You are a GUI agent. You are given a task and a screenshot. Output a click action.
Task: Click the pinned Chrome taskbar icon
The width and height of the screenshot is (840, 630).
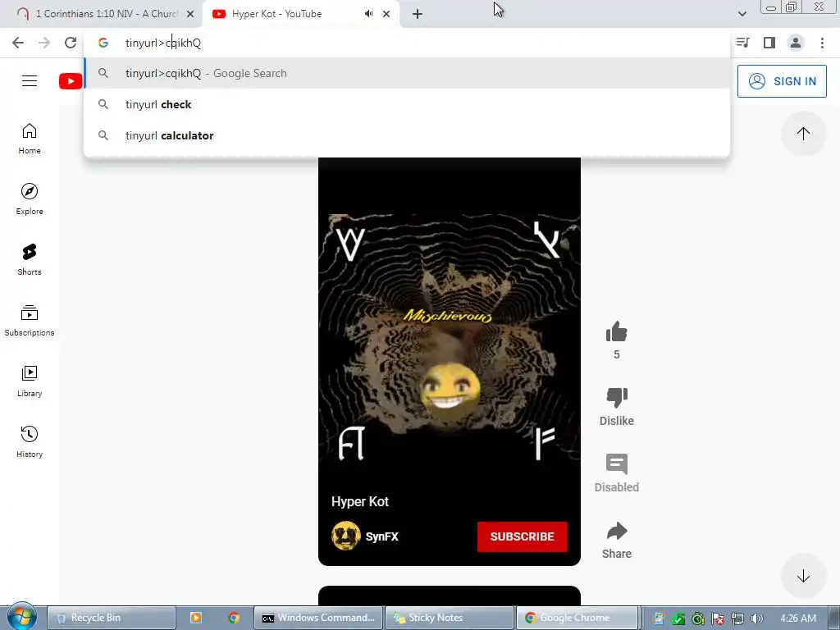(x=234, y=618)
